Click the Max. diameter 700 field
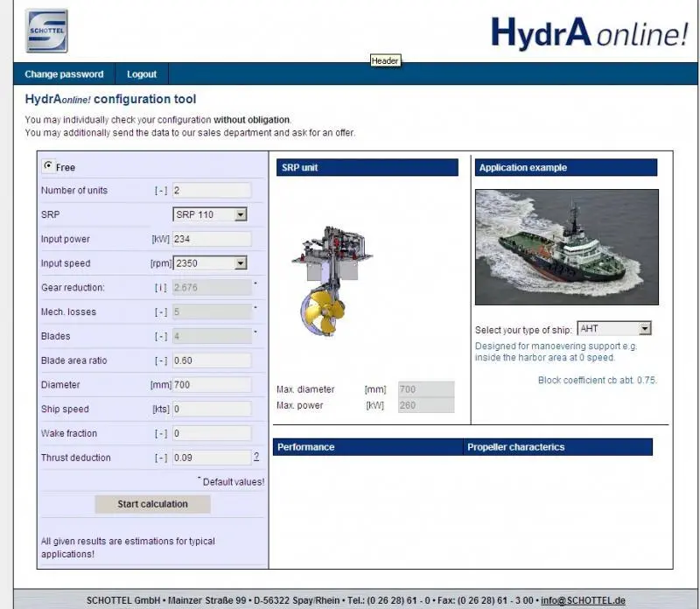700x609 pixels. (x=426, y=389)
